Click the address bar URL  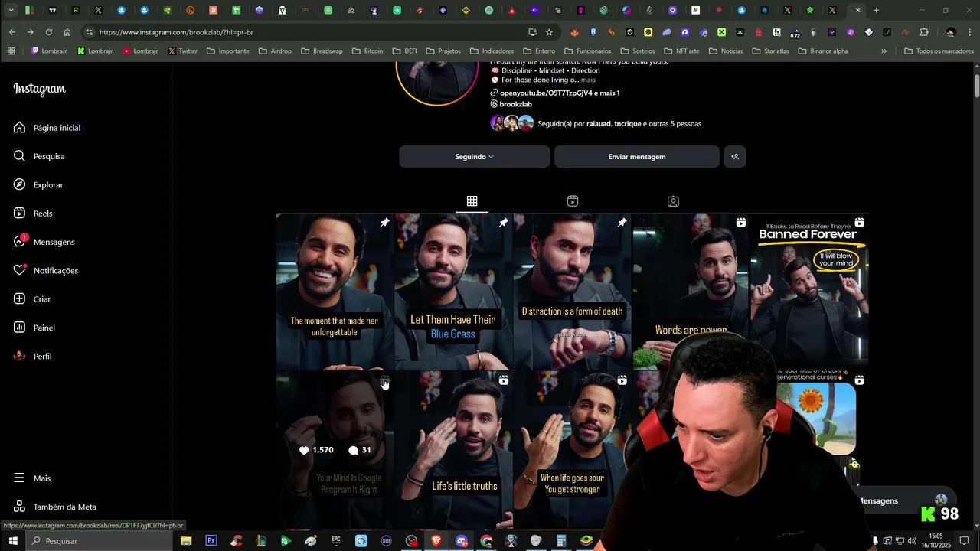176,32
